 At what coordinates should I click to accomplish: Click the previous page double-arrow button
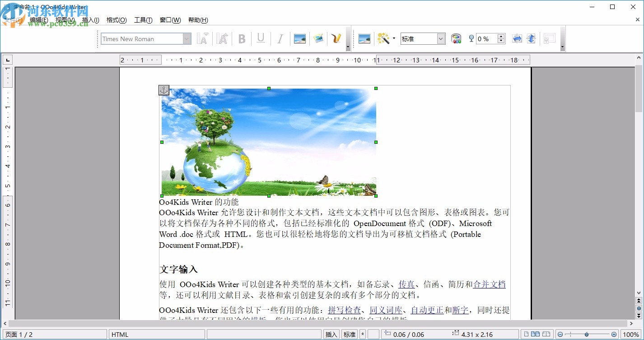click(x=639, y=301)
